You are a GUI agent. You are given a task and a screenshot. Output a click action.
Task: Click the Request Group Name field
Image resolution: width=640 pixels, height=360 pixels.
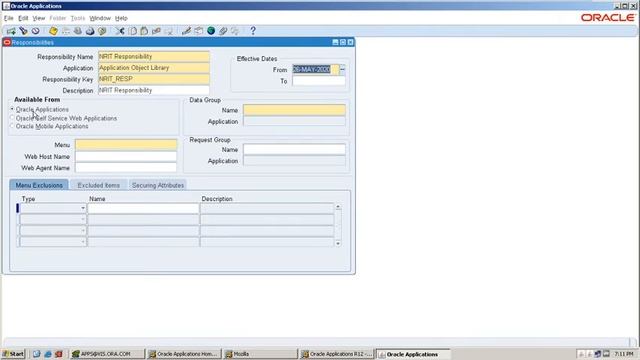pos(294,149)
